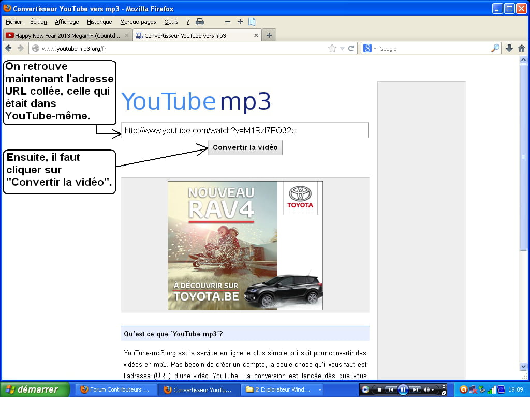Zoom out with the minus icon
Image resolution: width=530 pixels, height=420 pixels.
click(x=228, y=22)
